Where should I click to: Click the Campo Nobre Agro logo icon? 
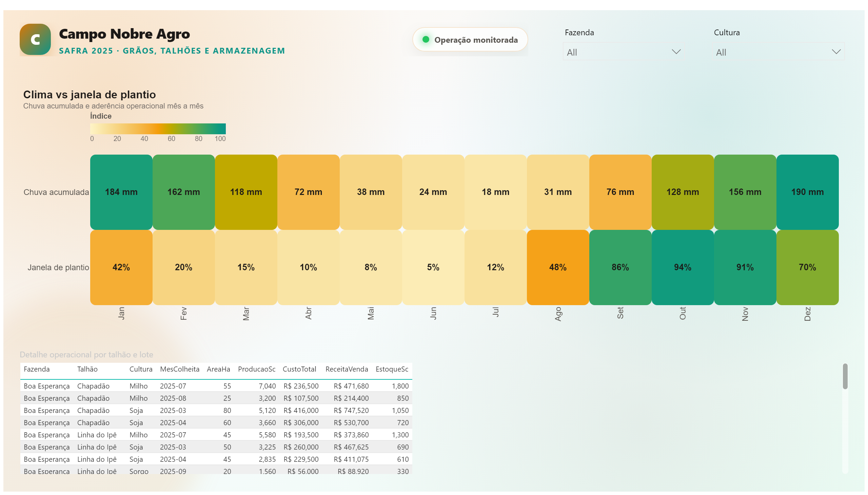coord(35,39)
